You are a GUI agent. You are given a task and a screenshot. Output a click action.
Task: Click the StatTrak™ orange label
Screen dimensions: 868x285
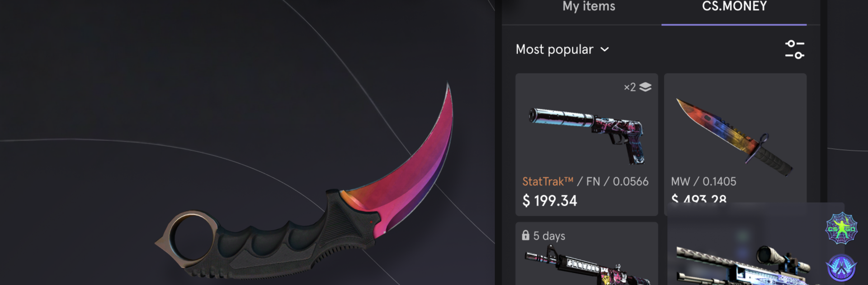click(547, 181)
